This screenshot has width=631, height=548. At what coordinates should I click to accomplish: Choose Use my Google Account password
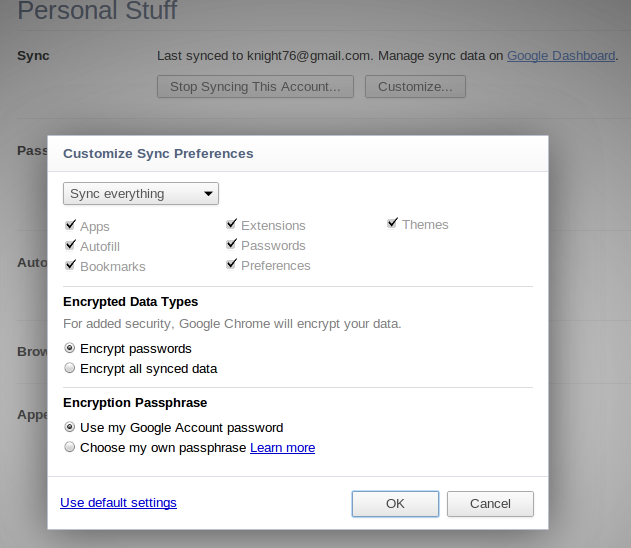pyautogui.click(x=70, y=427)
